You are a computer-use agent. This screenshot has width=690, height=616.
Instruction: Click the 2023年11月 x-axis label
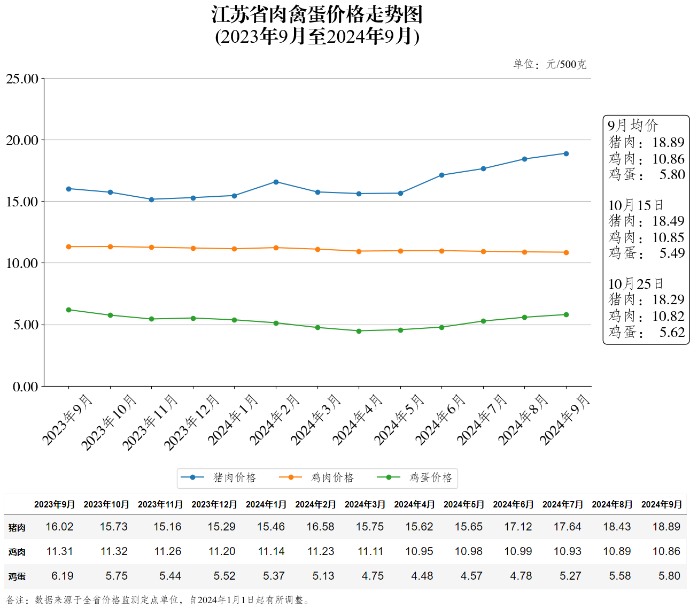(x=150, y=422)
